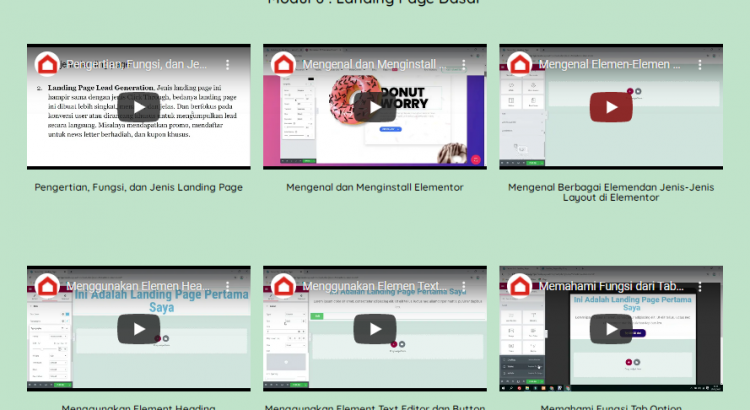
Task: Open channel logo on Menggunakan Elemen Heading video
Action: tap(47, 288)
